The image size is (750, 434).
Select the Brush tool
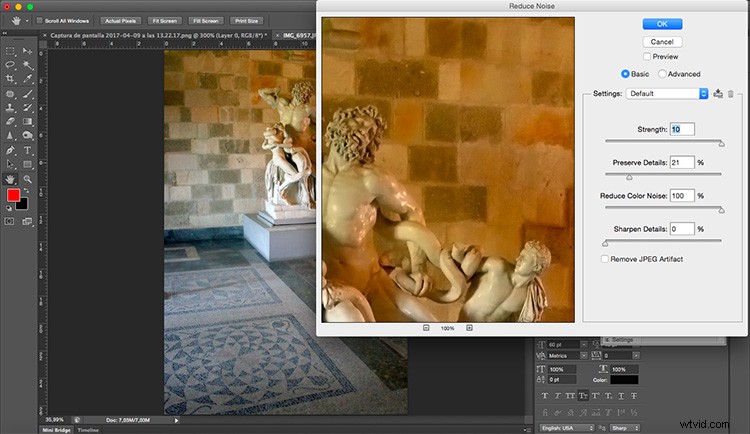point(27,94)
